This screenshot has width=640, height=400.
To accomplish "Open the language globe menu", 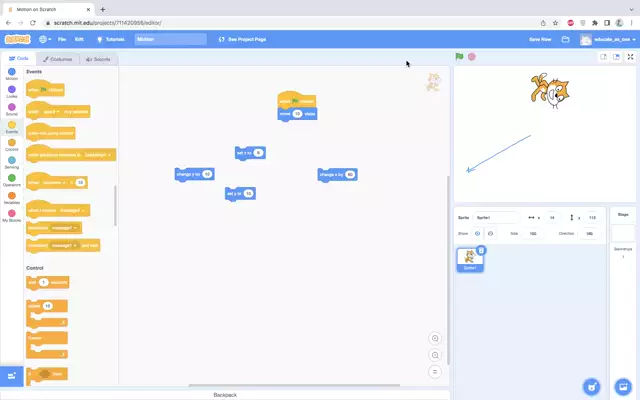I will [44, 39].
